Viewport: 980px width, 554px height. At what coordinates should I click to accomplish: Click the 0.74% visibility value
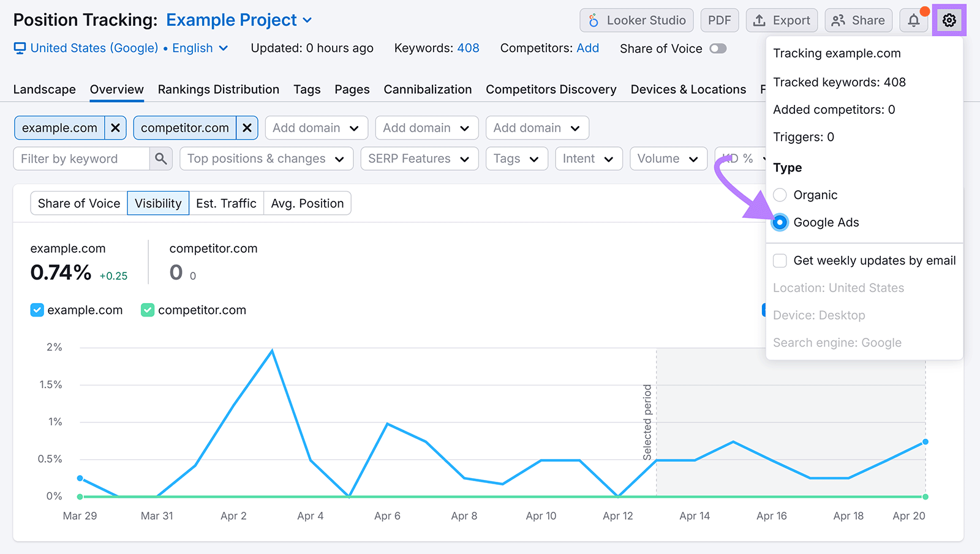tap(61, 272)
